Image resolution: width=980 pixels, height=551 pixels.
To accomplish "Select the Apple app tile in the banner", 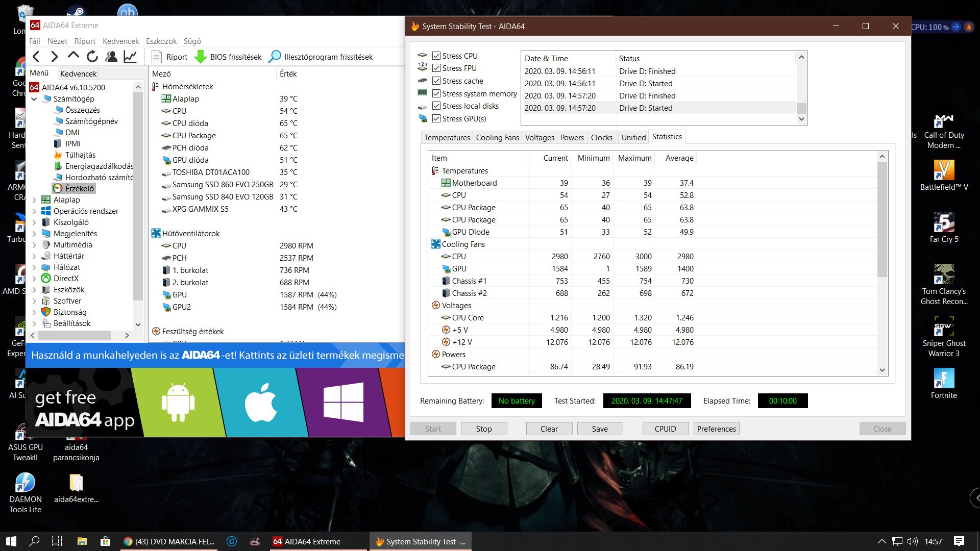I will pos(260,403).
